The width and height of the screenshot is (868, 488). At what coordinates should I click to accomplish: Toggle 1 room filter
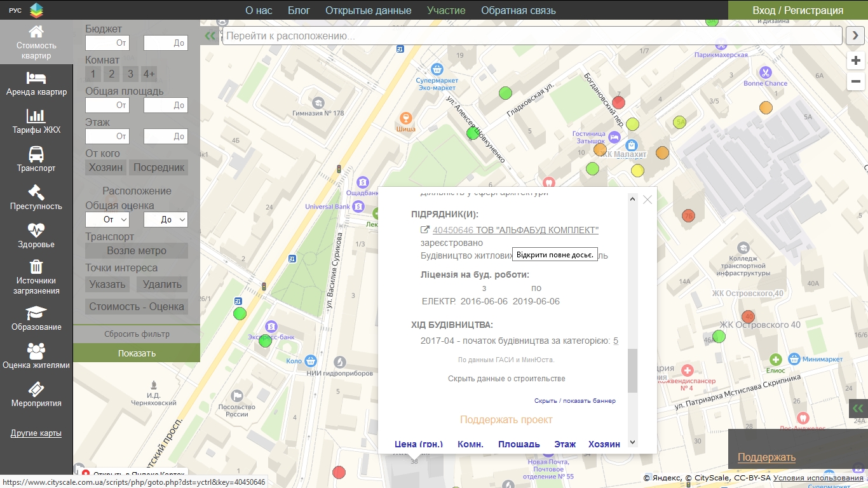(93, 74)
